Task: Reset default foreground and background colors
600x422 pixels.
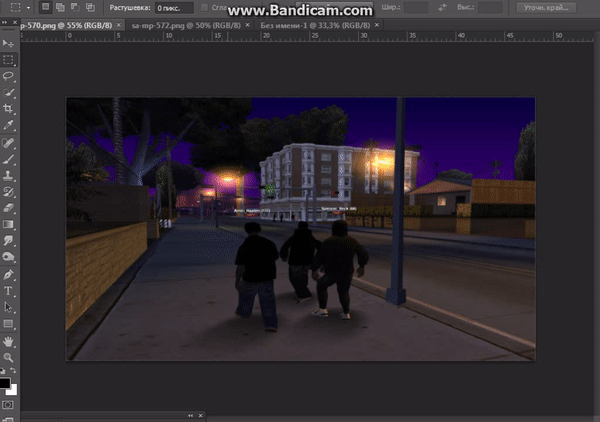Action: click(3, 370)
